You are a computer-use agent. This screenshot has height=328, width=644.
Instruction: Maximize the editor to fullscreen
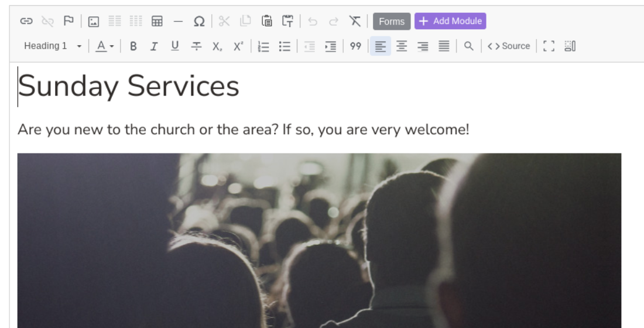(x=549, y=46)
